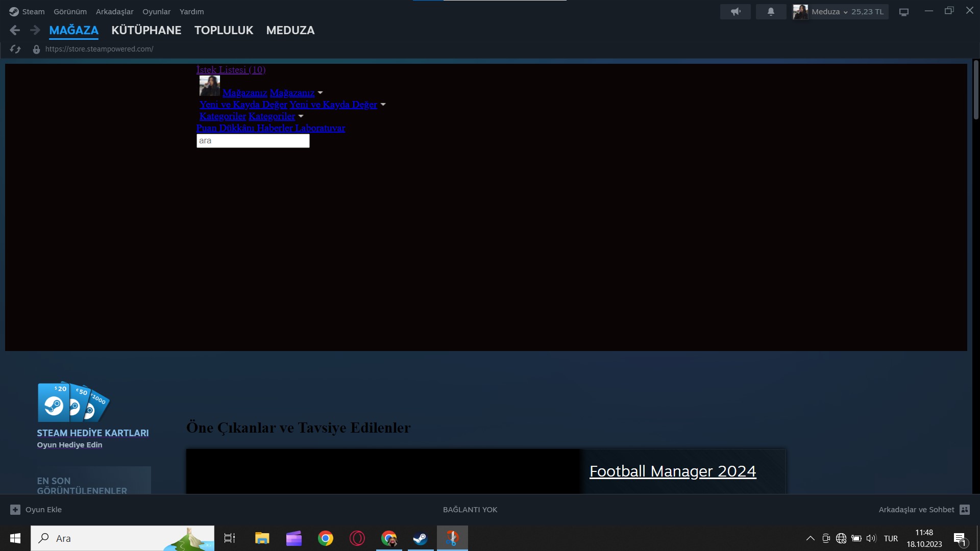
Task: Click the Oyun Ekle plus icon
Action: pyautogui.click(x=15, y=510)
